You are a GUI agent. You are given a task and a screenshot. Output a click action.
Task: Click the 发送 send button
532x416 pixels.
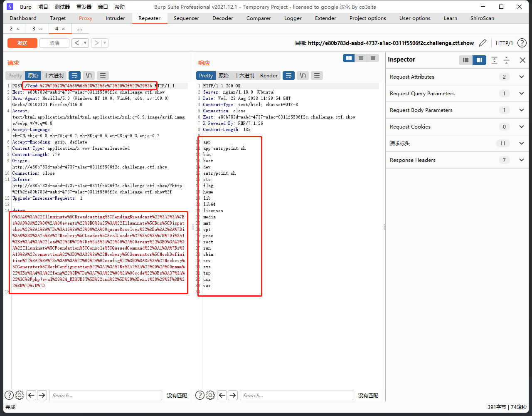[x=22, y=43]
